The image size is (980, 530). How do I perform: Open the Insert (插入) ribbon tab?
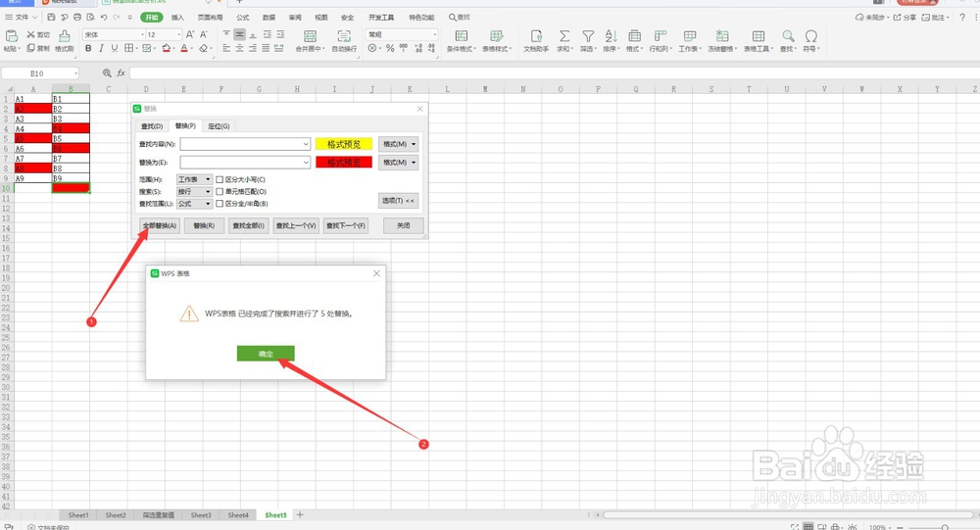[177, 18]
